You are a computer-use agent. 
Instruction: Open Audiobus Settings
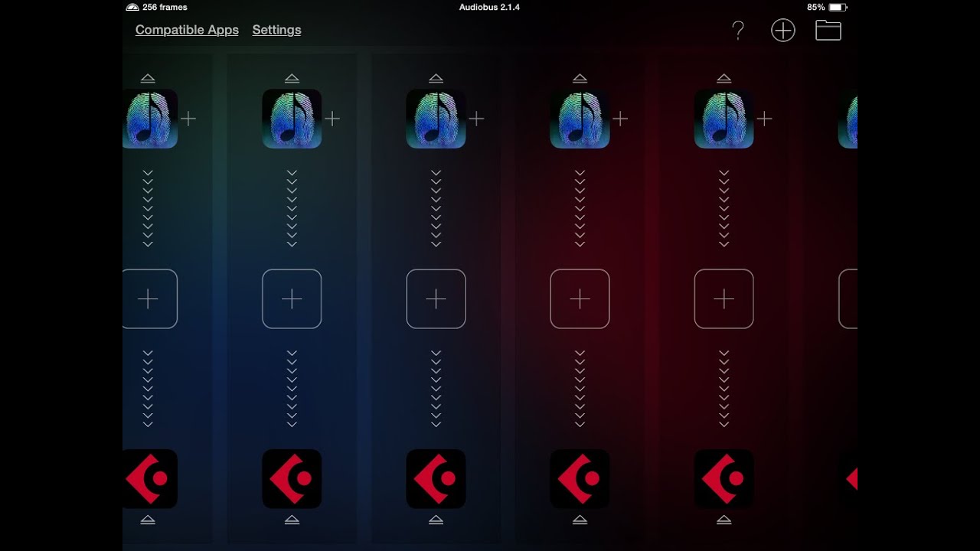[276, 30]
